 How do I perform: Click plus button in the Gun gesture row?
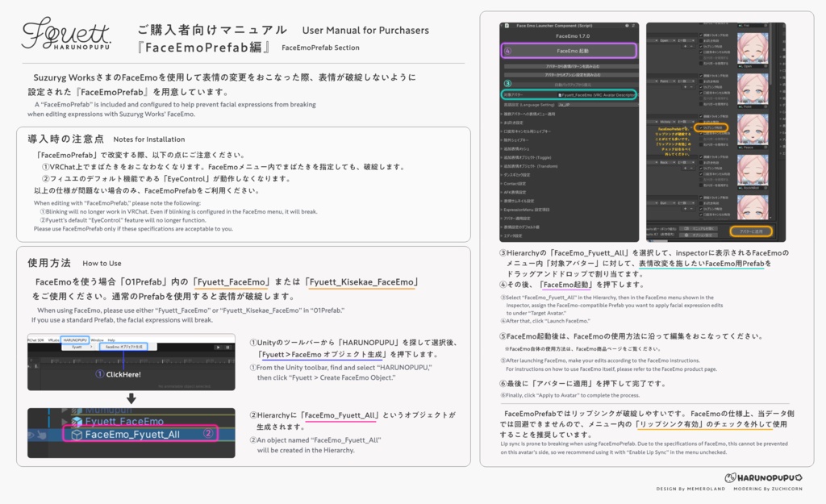point(686,209)
